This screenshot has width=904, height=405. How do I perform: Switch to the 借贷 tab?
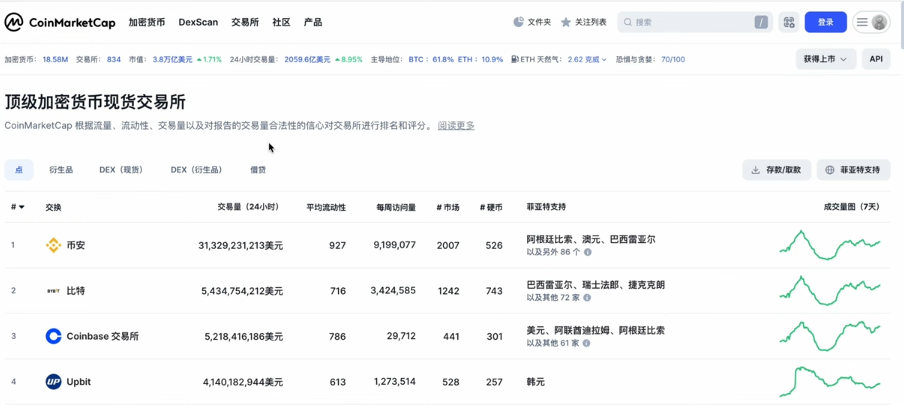258,170
